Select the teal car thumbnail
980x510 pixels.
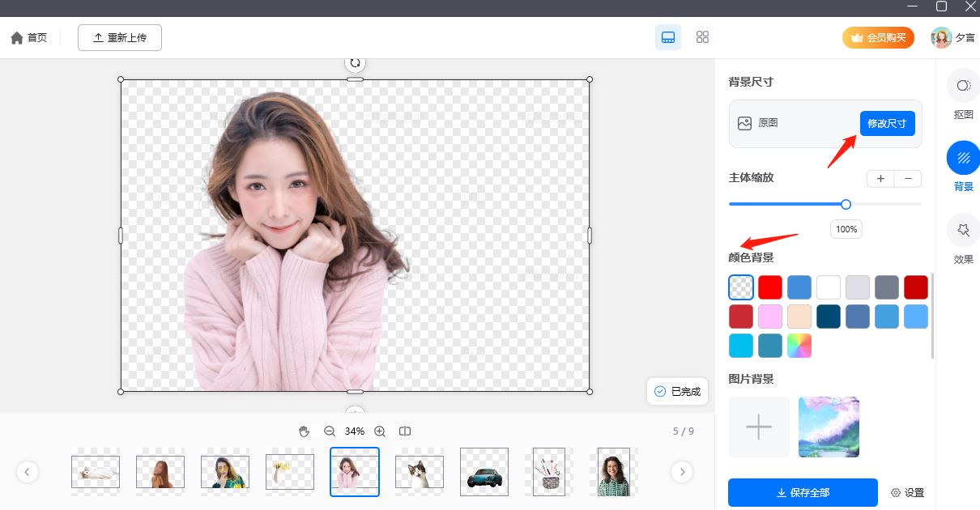[x=484, y=471]
